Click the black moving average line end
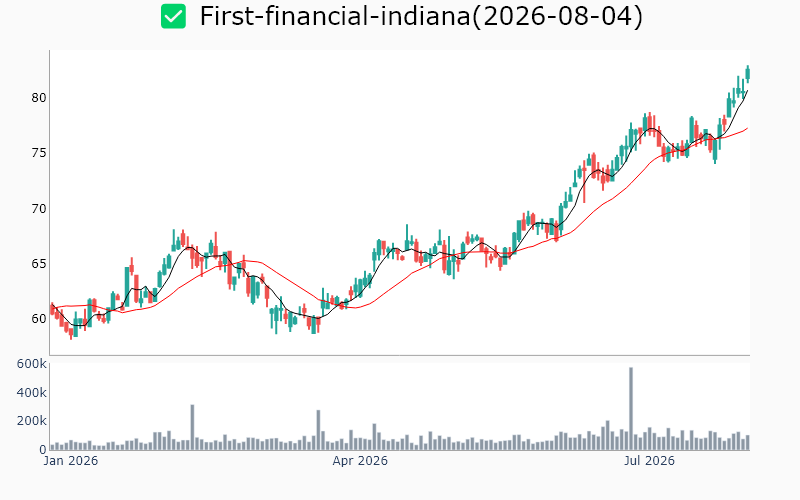The image size is (800, 500). coord(747,91)
